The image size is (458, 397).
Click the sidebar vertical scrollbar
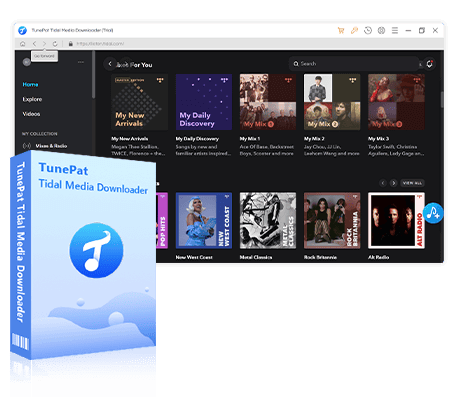94,75
